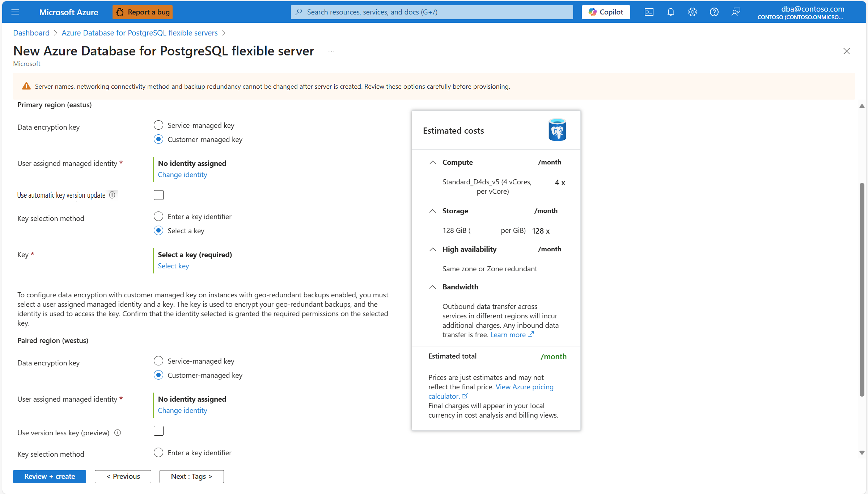
Task: Collapse the Storage cost section
Action: click(432, 211)
